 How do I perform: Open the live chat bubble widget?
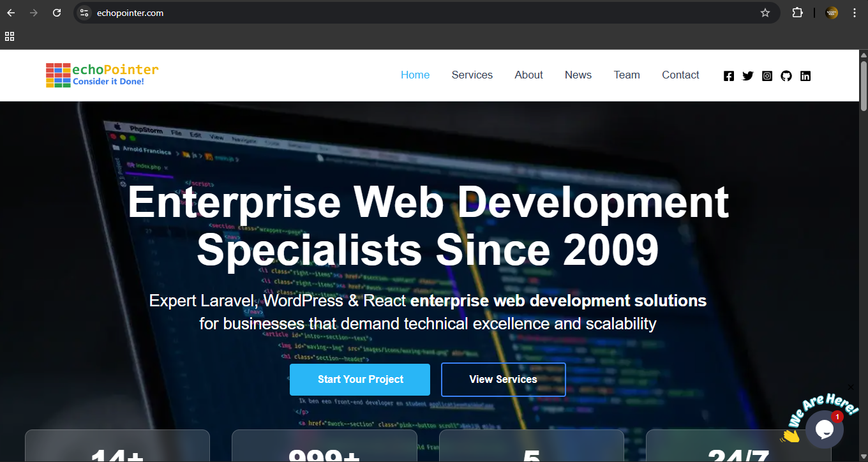point(824,429)
